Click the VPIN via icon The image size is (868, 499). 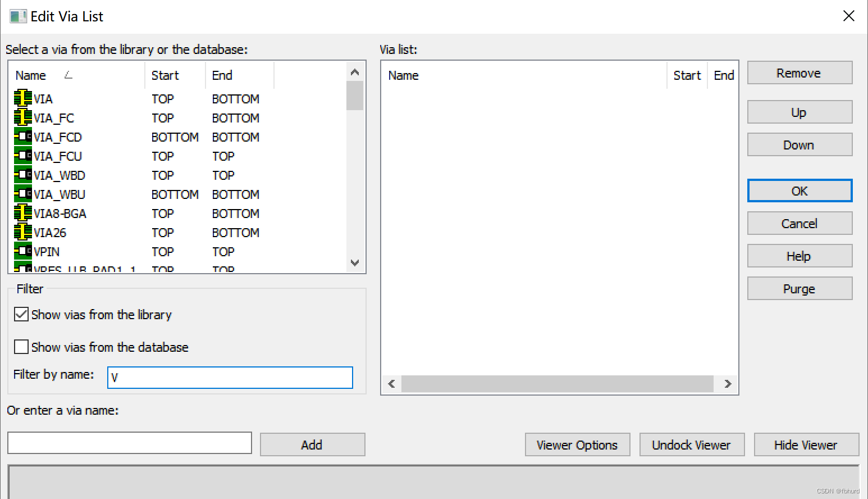[22, 251]
